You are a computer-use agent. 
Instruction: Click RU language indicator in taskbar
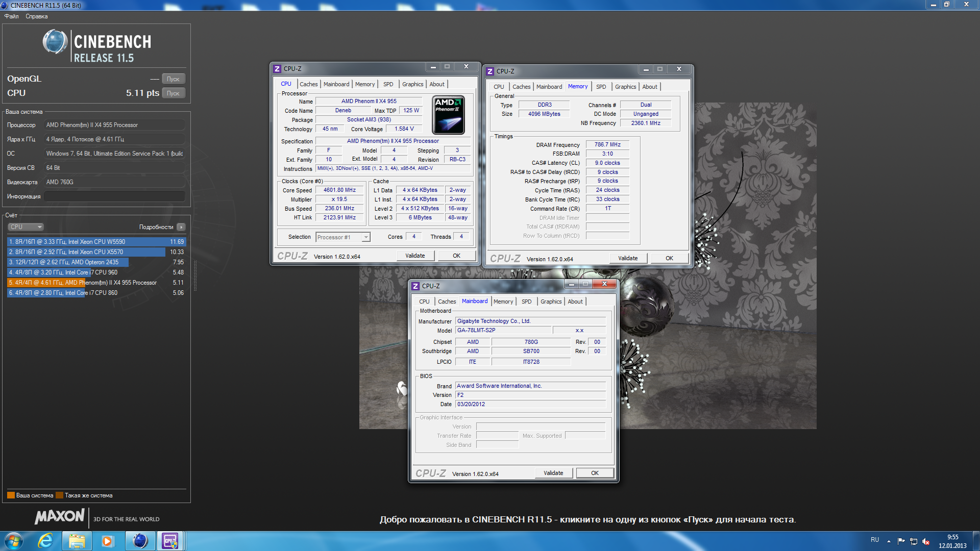tap(875, 540)
